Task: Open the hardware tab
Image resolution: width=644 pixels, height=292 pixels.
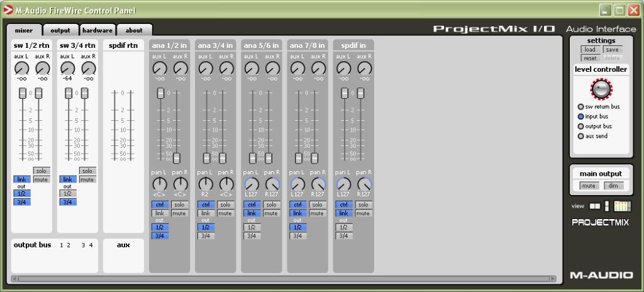Action: (97, 30)
